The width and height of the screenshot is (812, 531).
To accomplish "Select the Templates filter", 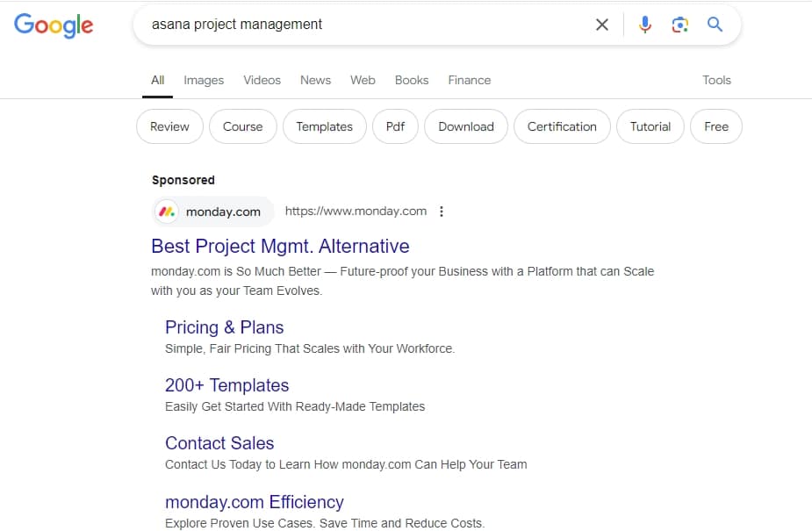I will tap(325, 126).
